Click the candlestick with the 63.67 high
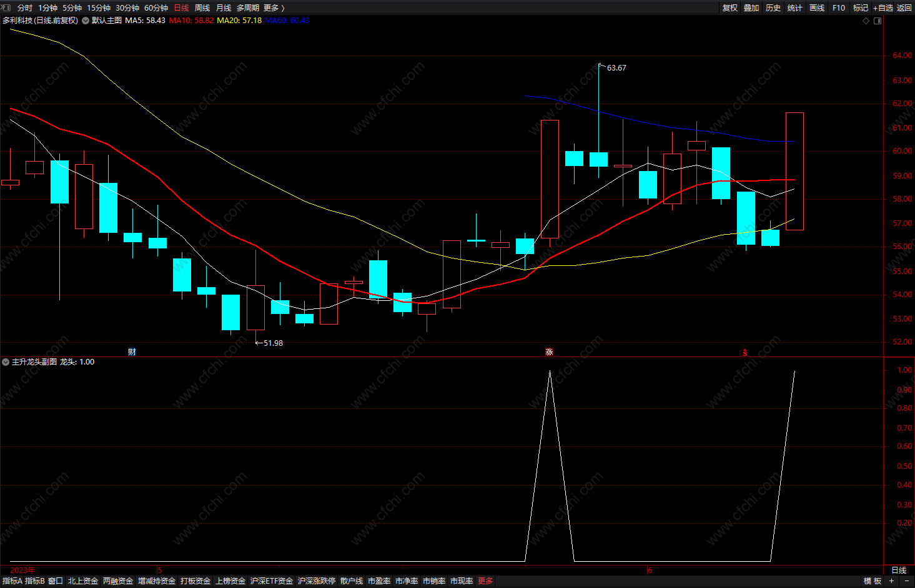The height and width of the screenshot is (588, 915). (598, 159)
